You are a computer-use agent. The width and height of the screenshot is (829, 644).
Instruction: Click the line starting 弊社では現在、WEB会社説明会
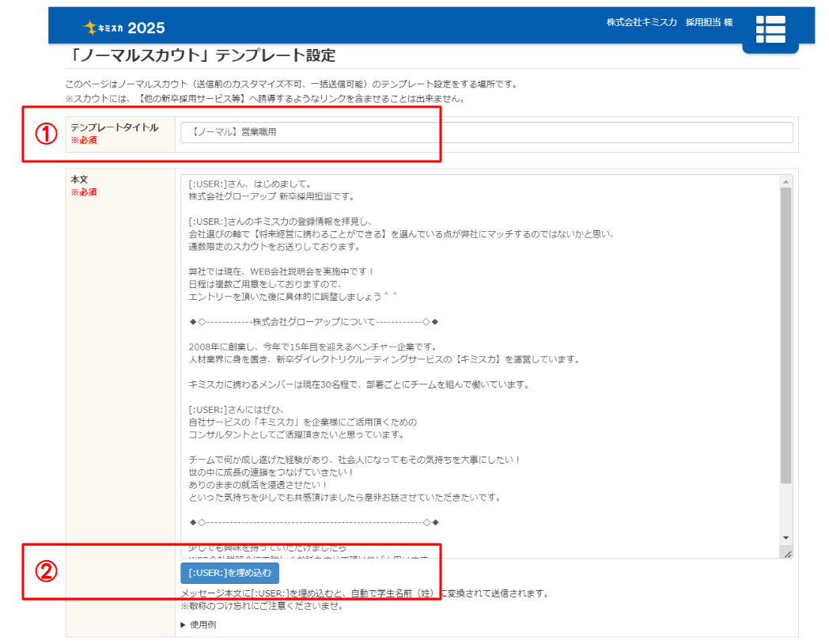(282, 272)
